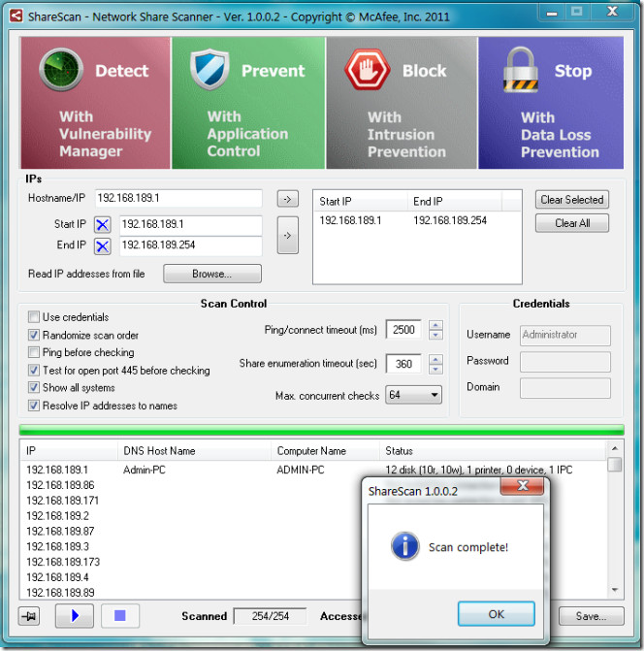Screen dimensions: 644x651
Task: Click the ShareScan app icon in title bar
Action: (16, 16)
